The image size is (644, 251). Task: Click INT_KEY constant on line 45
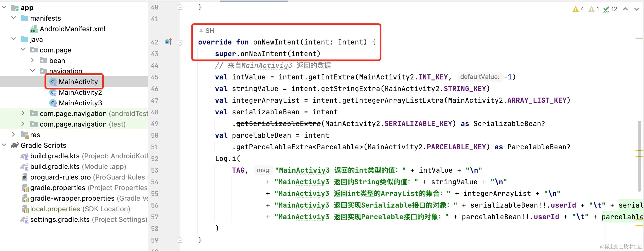click(433, 77)
